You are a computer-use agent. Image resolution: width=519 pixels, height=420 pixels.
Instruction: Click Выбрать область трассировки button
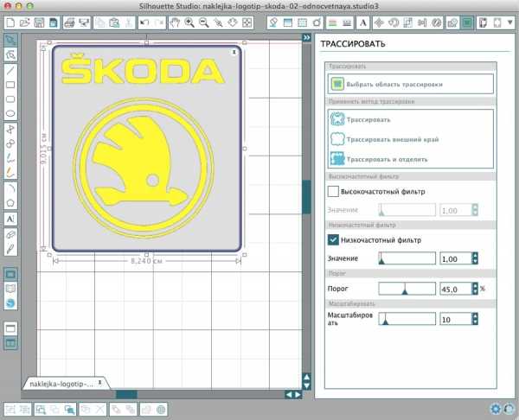tap(410, 84)
